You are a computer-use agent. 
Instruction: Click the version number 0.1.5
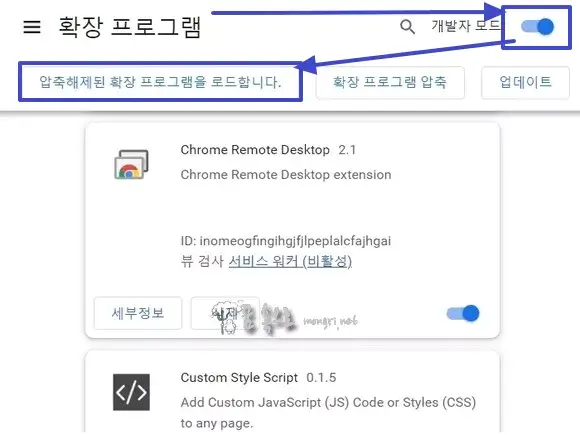321,378
